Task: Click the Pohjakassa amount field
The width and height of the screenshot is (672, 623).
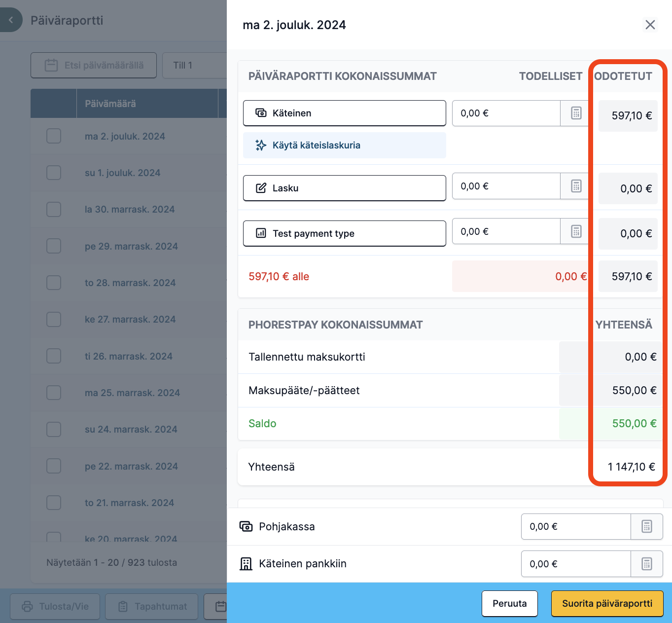Action: [x=576, y=526]
